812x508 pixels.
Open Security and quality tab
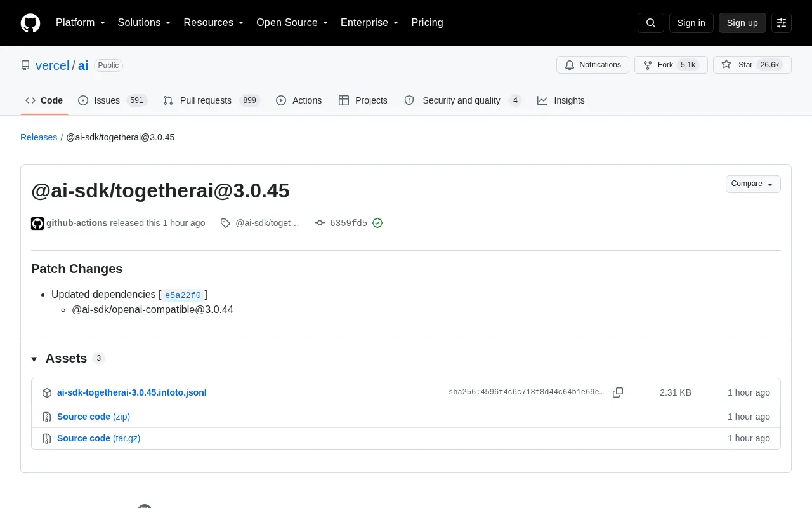462,100
